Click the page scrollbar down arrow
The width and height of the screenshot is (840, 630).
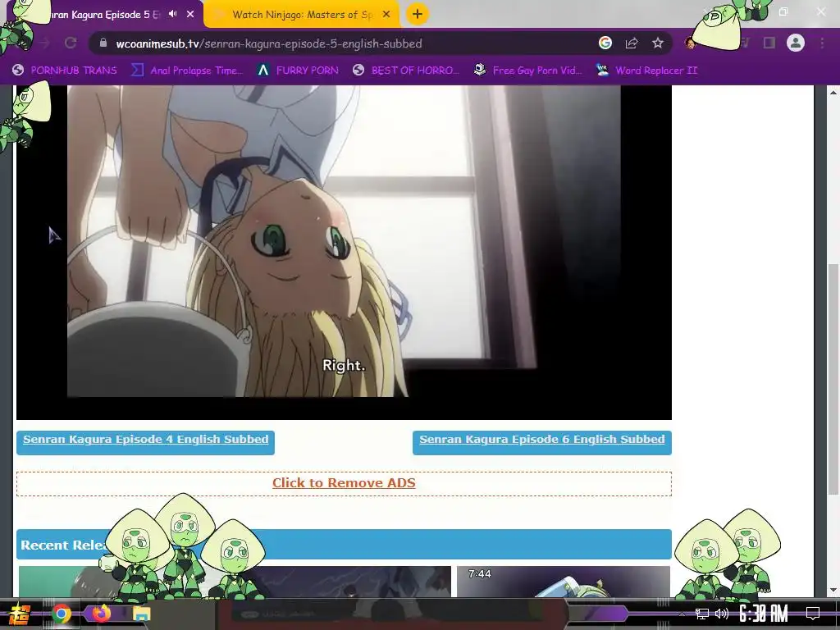tap(833, 591)
